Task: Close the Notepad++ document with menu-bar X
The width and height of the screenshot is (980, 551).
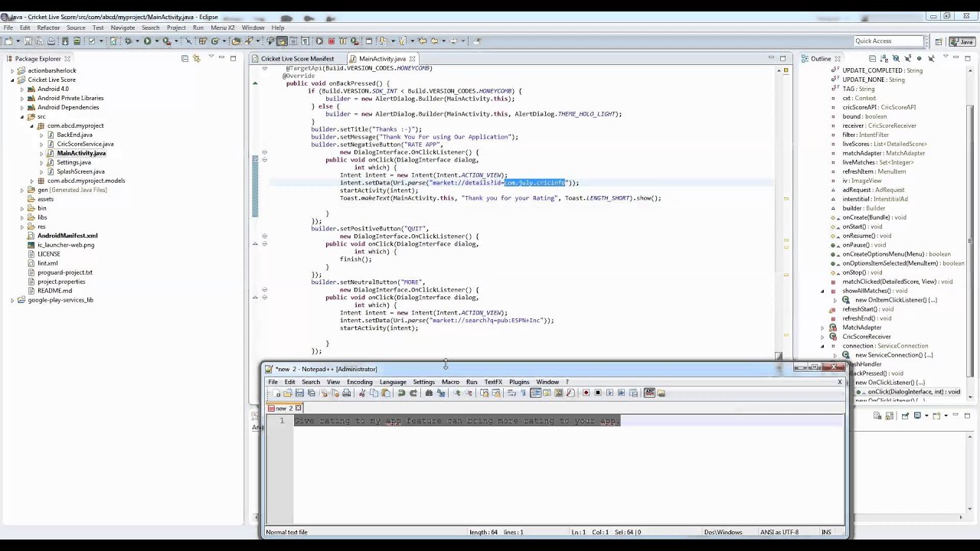Action: [x=839, y=382]
